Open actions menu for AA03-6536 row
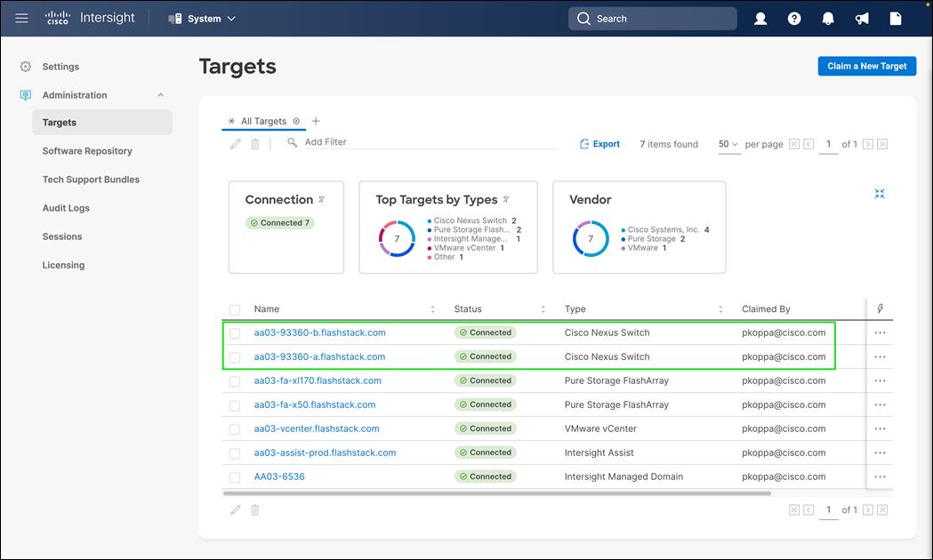933x560 pixels. pos(880,476)
